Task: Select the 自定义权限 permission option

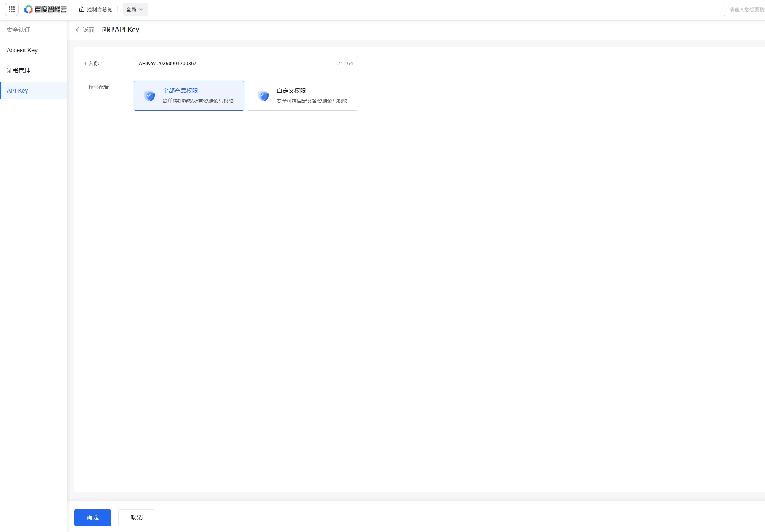Action: [x=303, y=96]
